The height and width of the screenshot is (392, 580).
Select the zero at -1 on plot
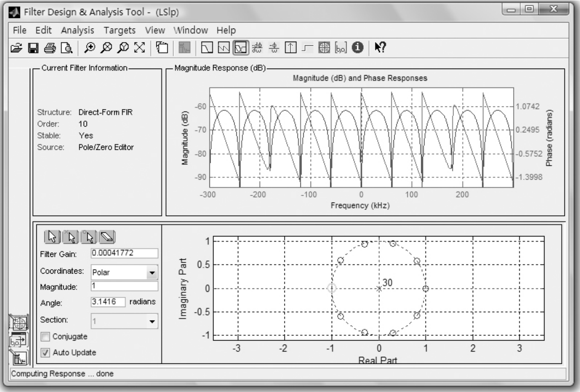(332, 288)
